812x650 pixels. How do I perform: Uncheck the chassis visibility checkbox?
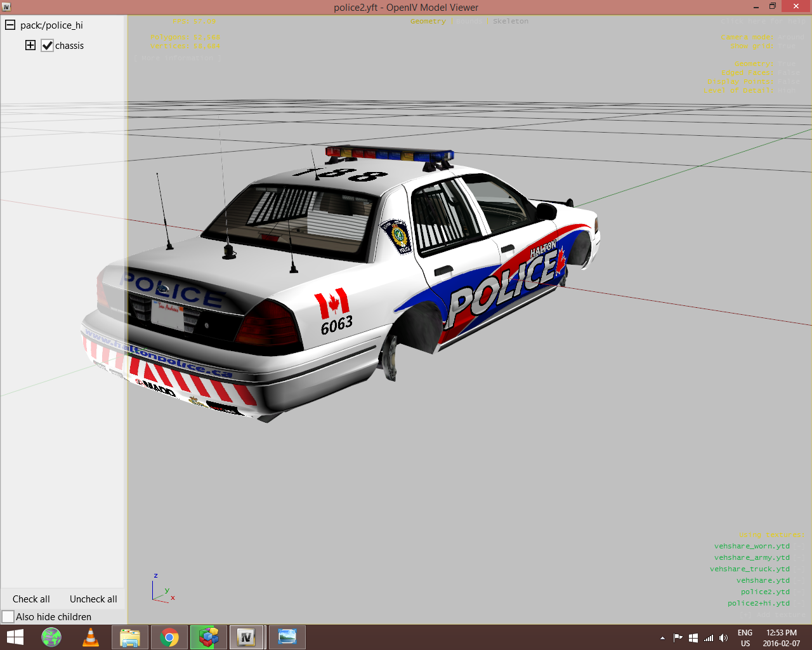[x=48, y=46]
